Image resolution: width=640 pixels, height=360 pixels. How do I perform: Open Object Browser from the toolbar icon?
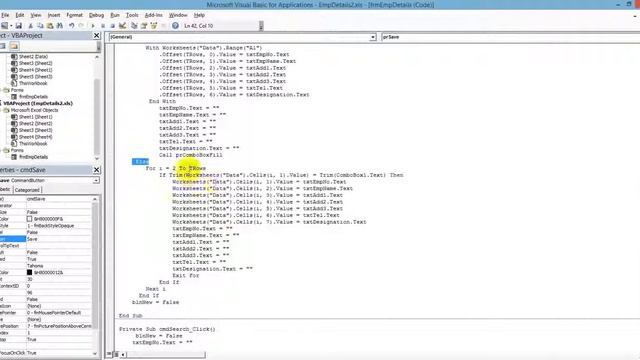154,26
